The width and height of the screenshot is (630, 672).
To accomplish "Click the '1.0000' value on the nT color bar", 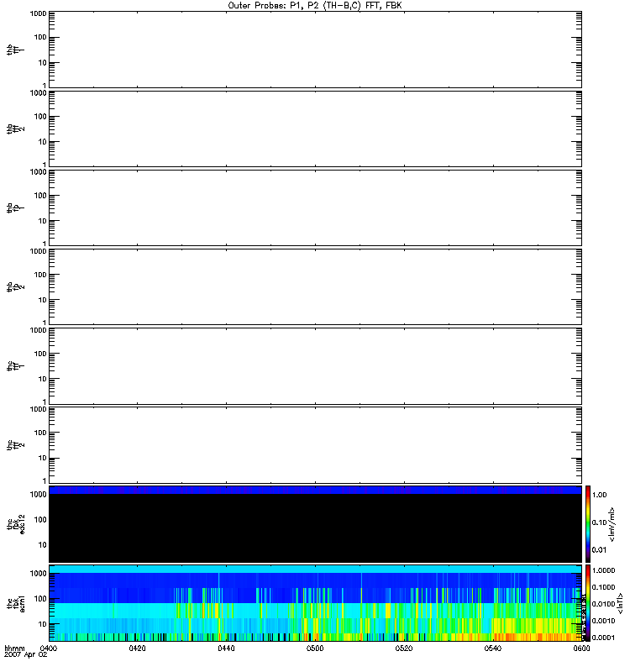I will click(603, 570).
